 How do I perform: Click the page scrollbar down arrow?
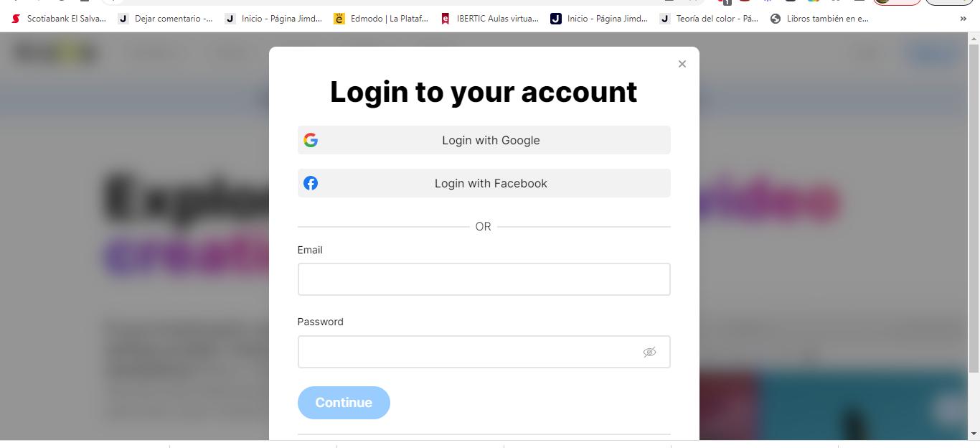coord(974,434)
